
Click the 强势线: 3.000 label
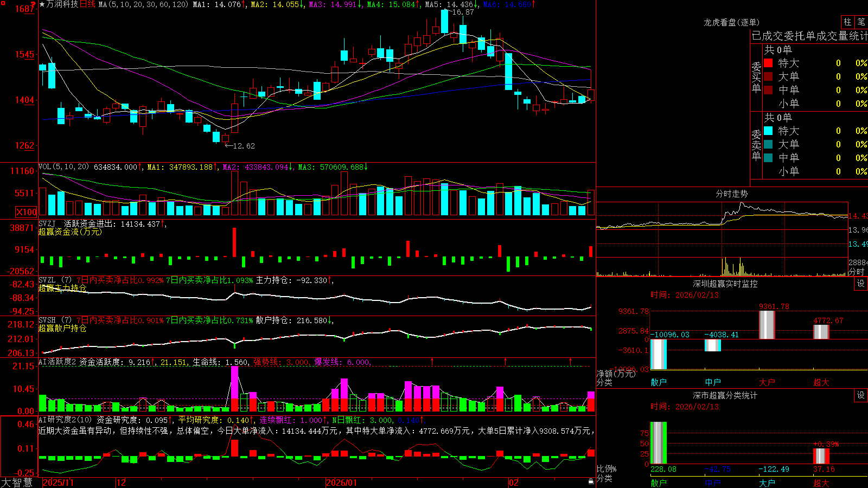281,362
